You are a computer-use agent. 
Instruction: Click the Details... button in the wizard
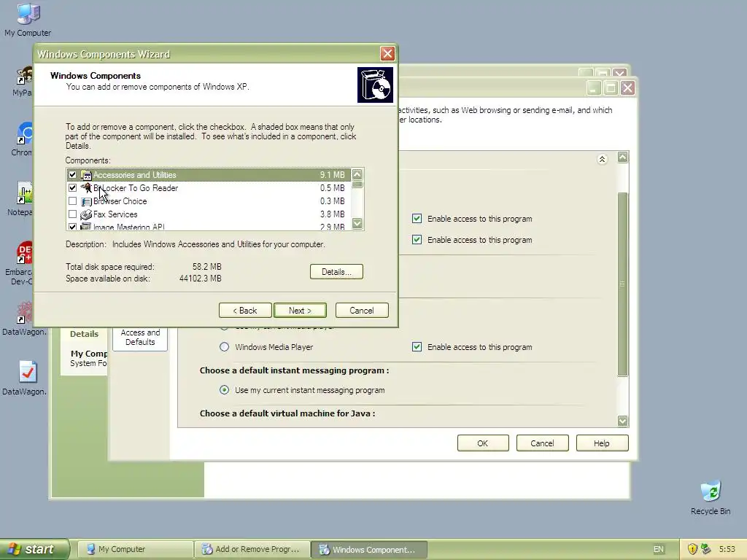click(336, 272)
